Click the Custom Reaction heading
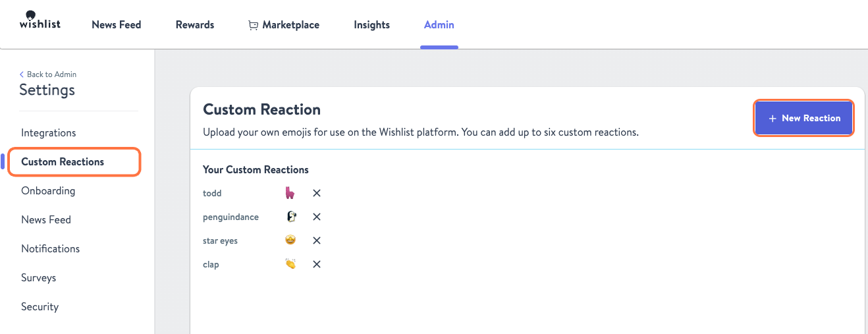Viewport: 868px width, 334px height. [x=262, y=109]
